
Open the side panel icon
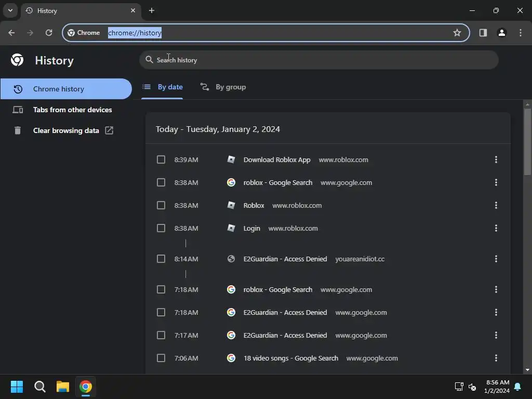point(483,33)
